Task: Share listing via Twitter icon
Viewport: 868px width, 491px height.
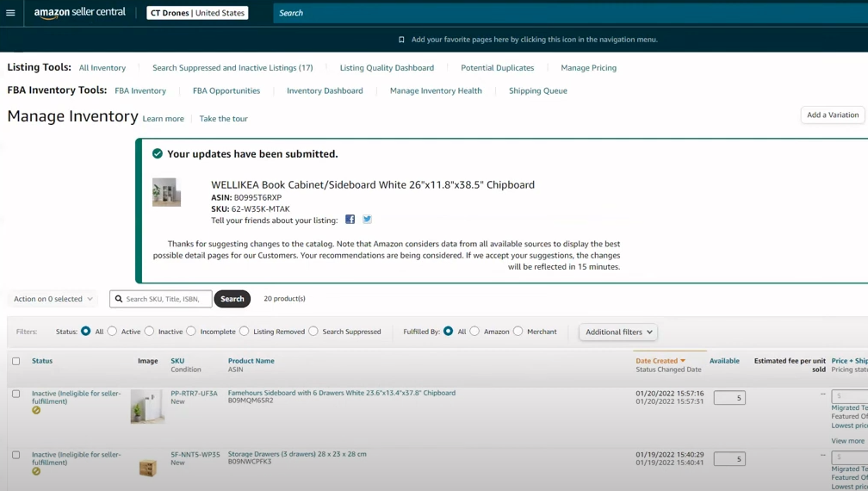Action: 367,220
